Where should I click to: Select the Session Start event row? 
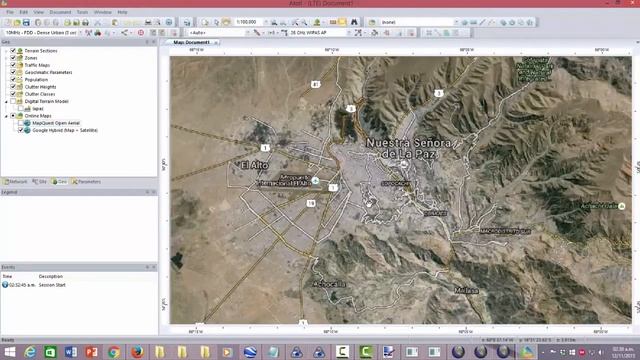[x=79, y=285]
